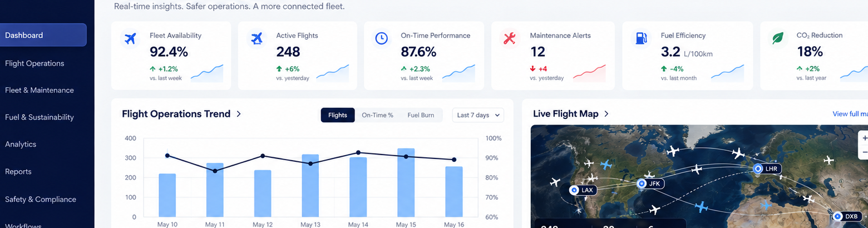Click May 11 on-time line point
This screenshot has width=868, height=228.
(x=215, y=171)
